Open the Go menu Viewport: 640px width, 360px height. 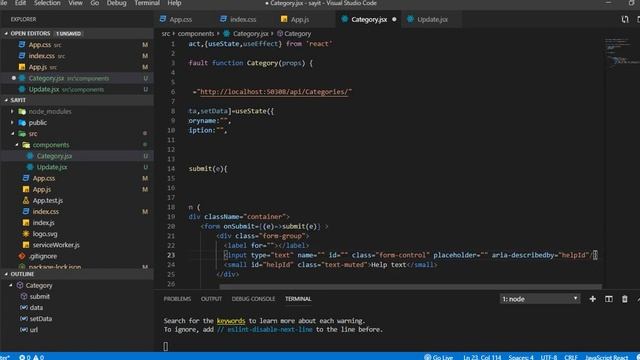pos(95,3)
